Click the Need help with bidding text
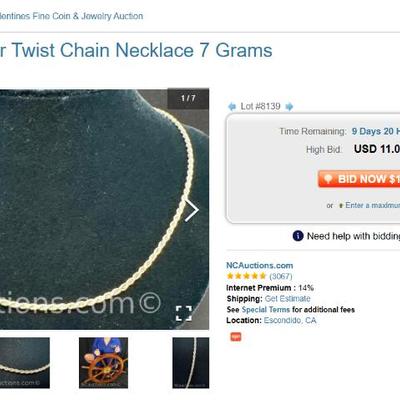 point(353,236)
